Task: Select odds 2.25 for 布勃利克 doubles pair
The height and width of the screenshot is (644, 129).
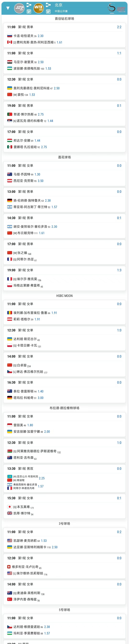Action: click(x=42, y=478)
